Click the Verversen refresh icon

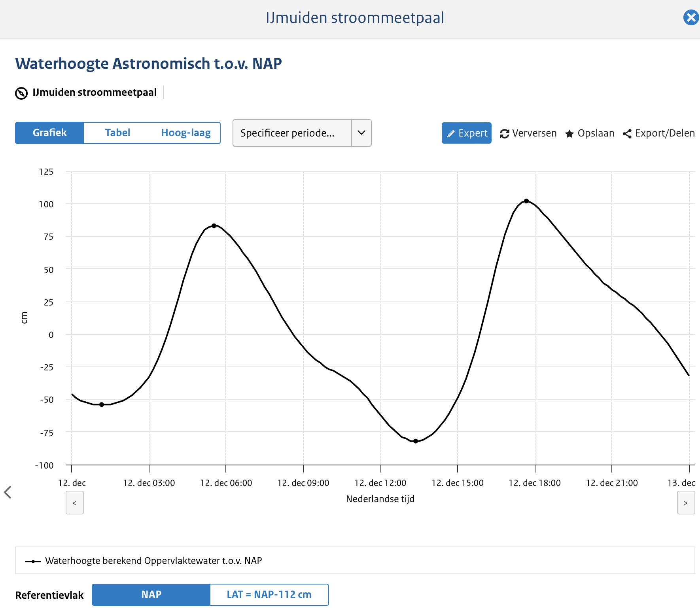pos(504,134)
